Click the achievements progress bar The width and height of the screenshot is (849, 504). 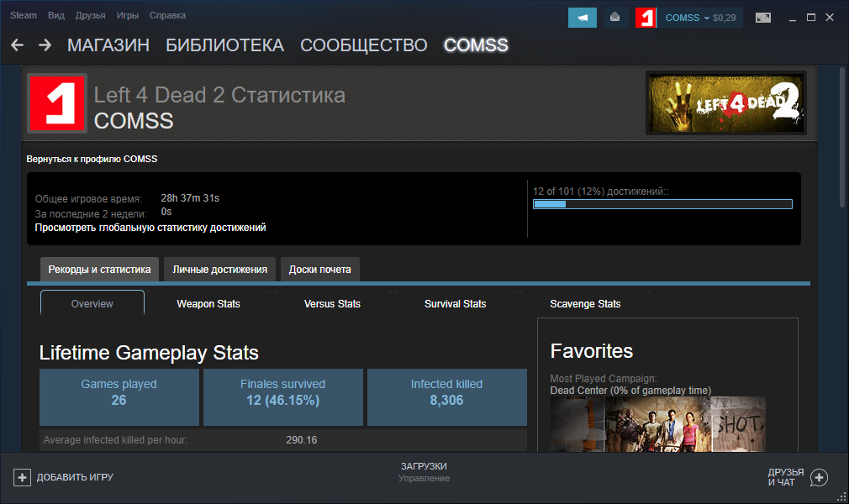662,204
